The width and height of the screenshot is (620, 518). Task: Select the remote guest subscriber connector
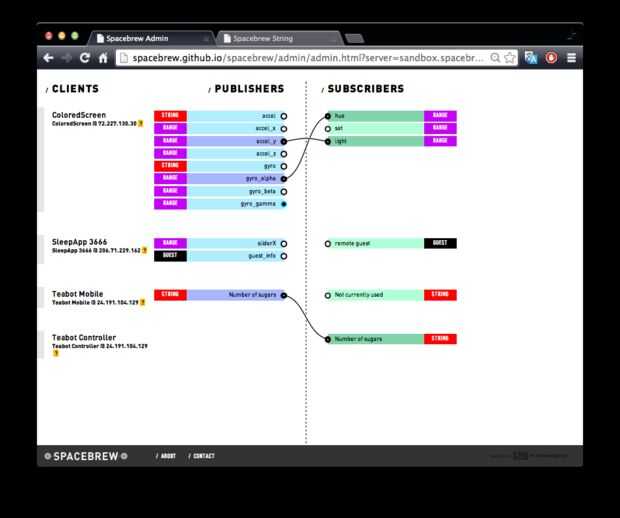328,244
